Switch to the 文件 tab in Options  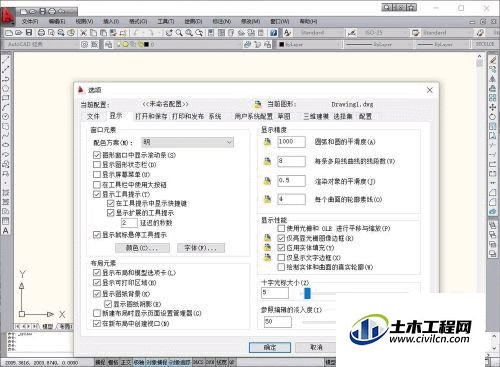click(93, 116)
